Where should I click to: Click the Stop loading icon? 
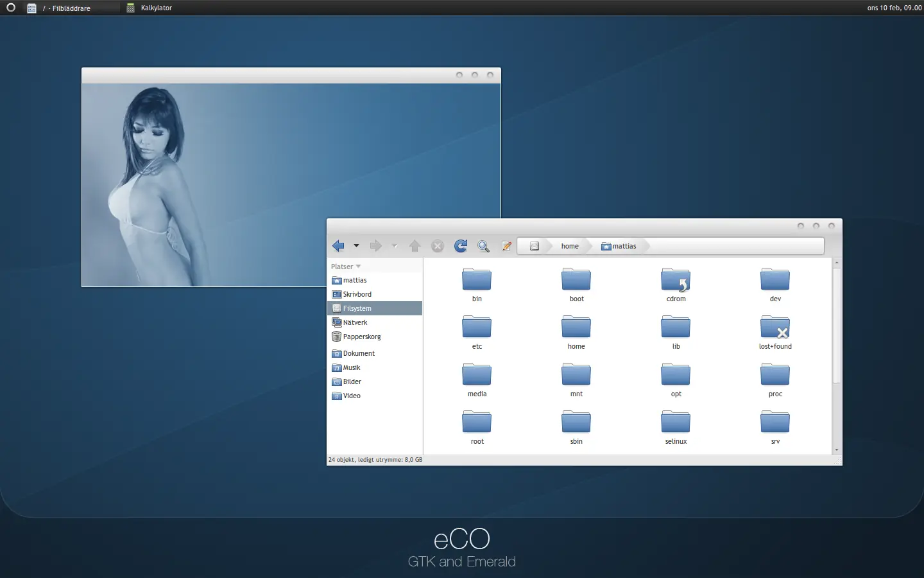438,246
